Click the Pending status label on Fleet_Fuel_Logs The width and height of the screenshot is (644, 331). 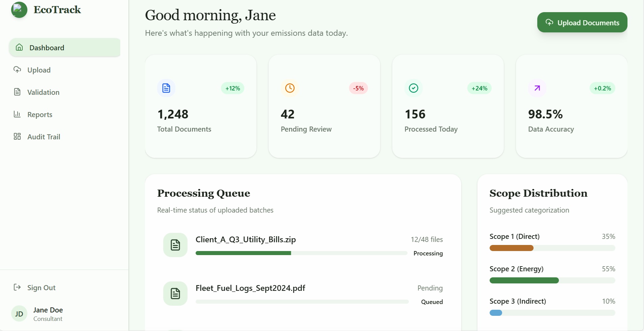click(x=429, y=288)
